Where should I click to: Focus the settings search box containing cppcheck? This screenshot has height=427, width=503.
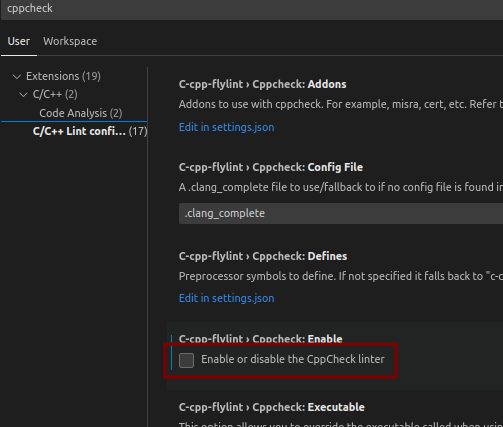(252, 9)
